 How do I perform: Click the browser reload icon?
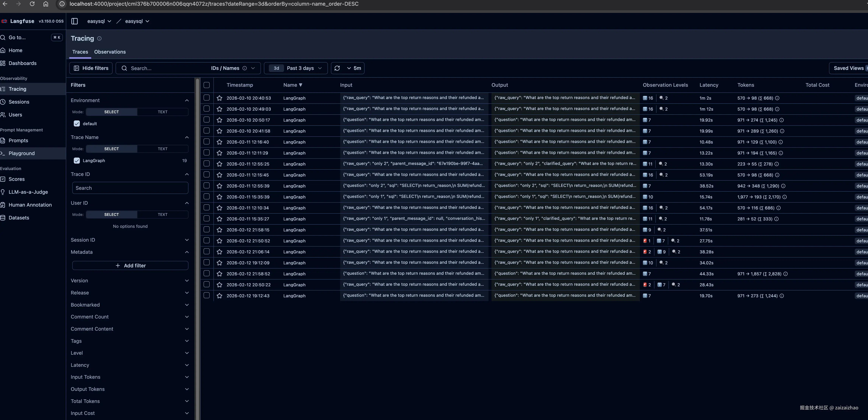coord(32,4)
